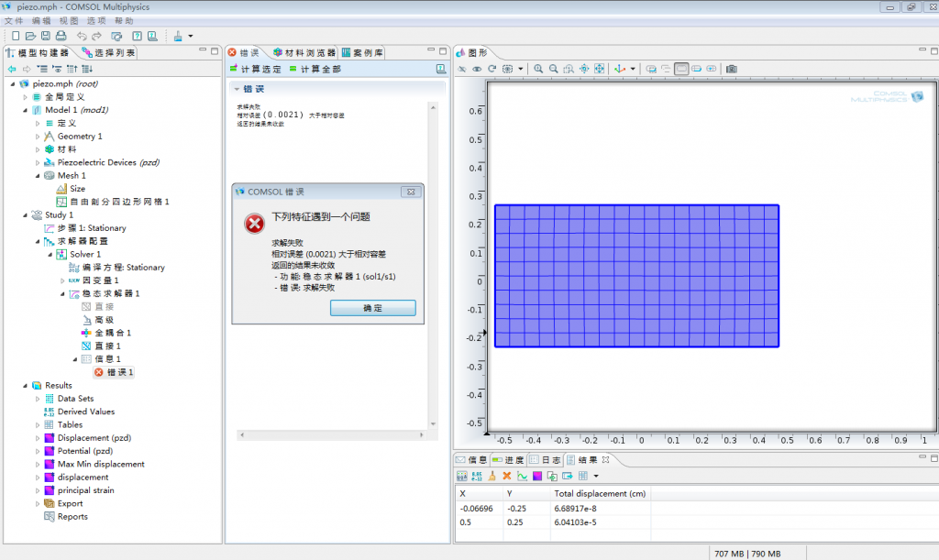Click the green curve graph icon in the results toolbar
This screenshot has width=939, height=560.
(x=522, y=476)
